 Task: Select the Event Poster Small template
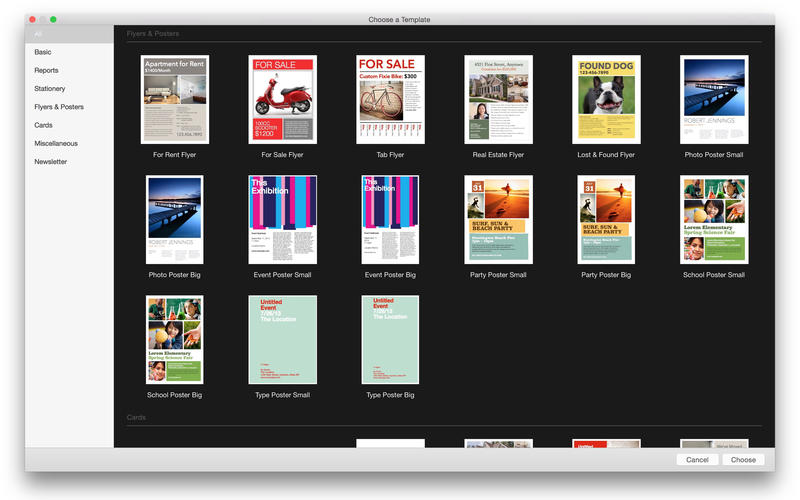tap(282, 219)
